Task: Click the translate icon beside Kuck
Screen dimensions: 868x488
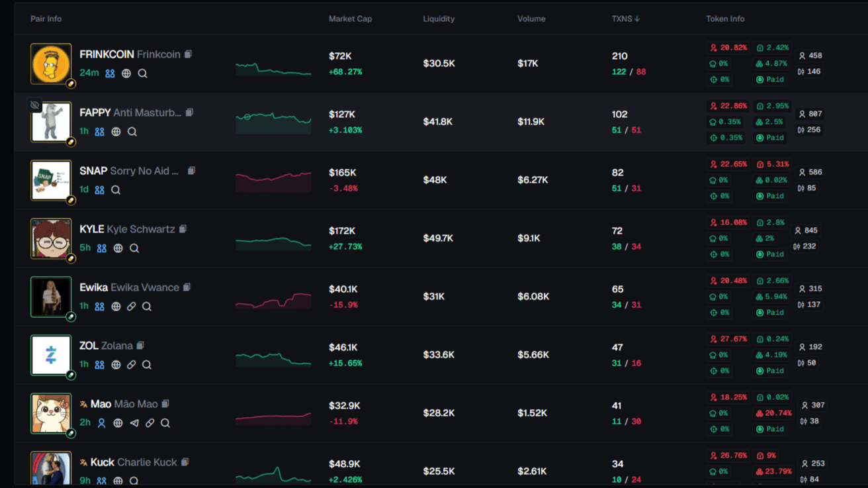Action: coord(84,462)
